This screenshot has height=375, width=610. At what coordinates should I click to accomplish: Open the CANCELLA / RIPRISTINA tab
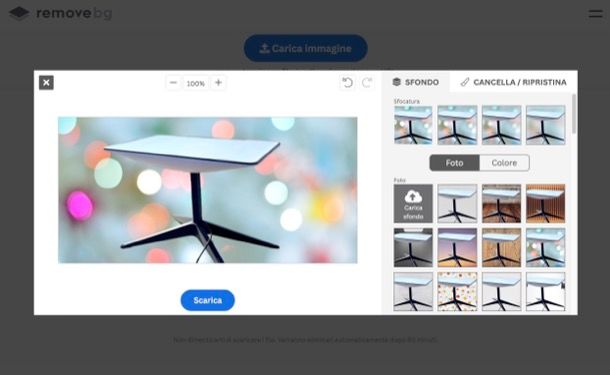(x=514, y=82)
